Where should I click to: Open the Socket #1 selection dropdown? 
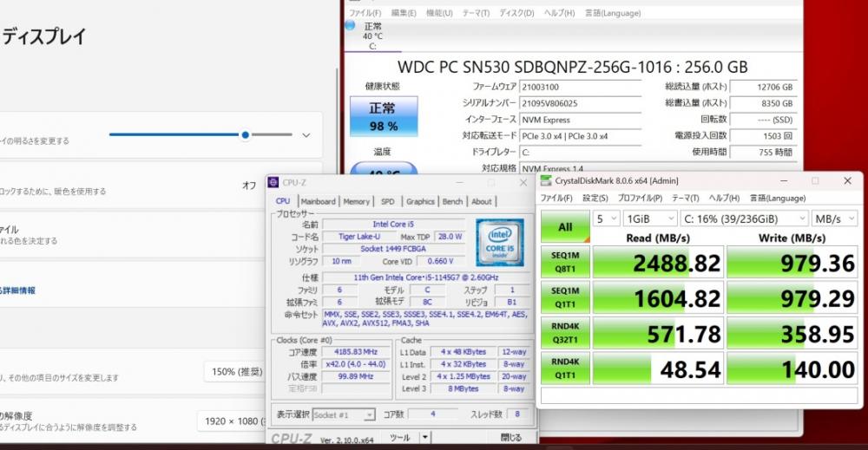click(344, 414)
